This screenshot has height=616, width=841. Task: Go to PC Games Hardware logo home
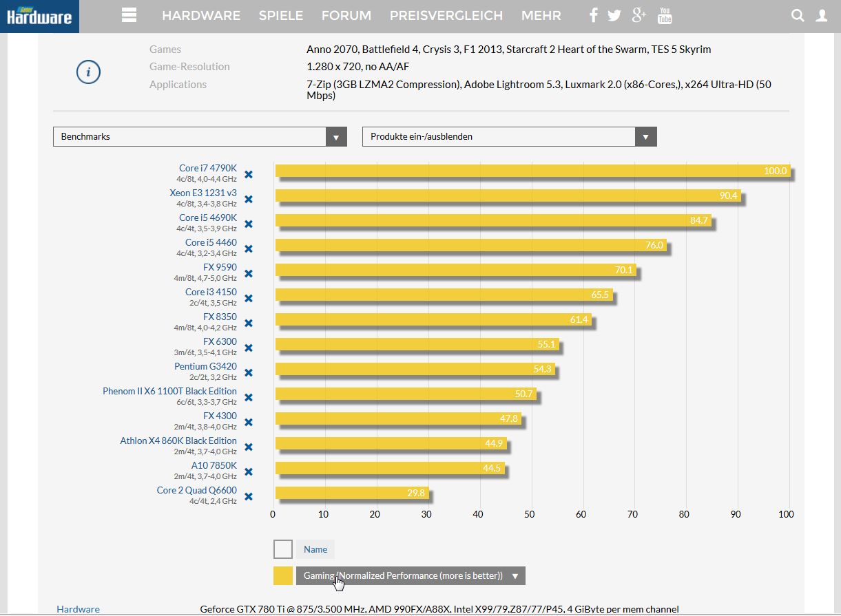tap(39, 17)
